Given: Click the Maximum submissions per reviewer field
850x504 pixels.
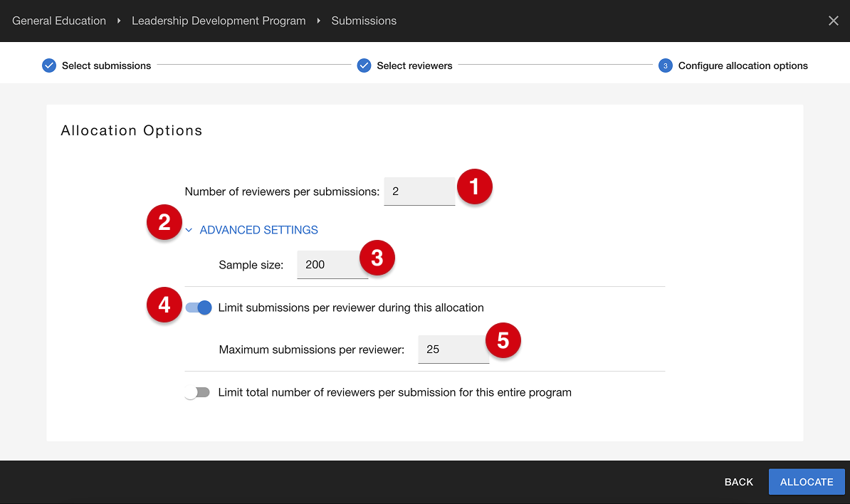Looking at the screenshot, I should [453, 349].
